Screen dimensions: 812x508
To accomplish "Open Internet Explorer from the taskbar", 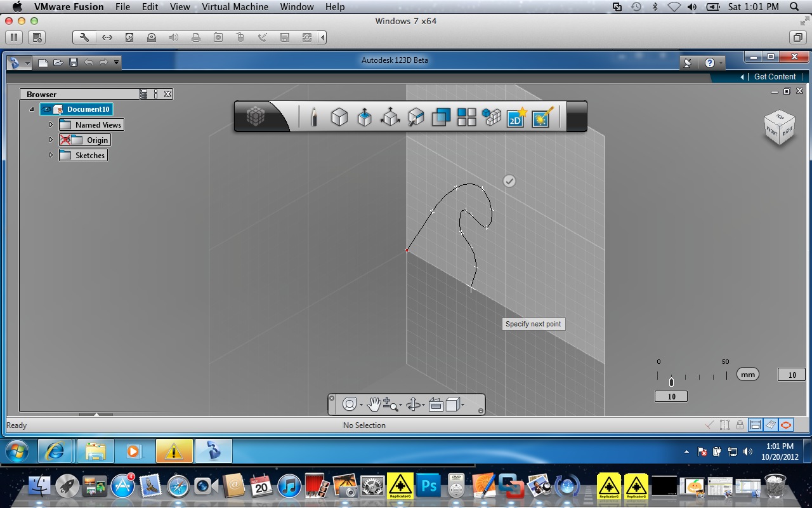I will coord(55,451).
